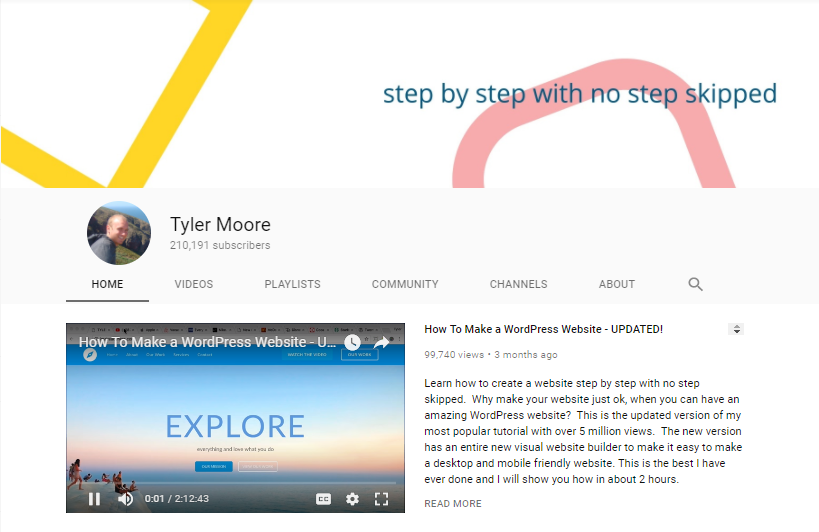Open the COMMUNITY tab
Viewport: 819px width, 532px height.
pyautogui.click(x=405, y=284)
